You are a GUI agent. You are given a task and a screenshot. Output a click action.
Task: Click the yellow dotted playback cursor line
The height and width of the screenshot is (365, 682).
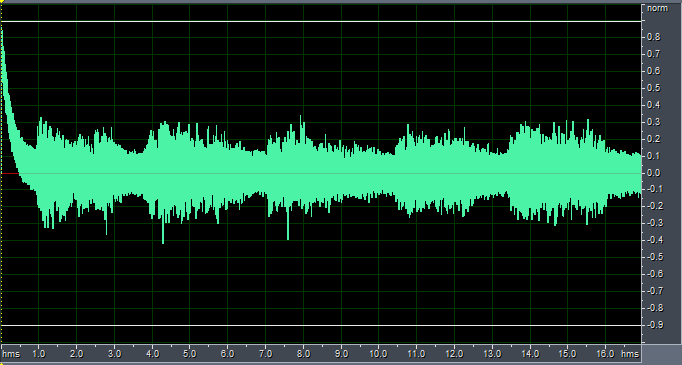(x=1, y=174)
